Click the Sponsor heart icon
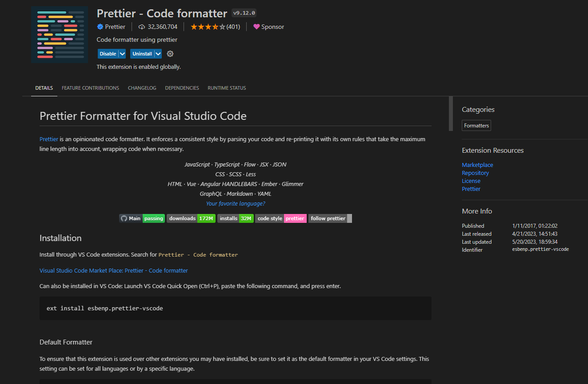588x384 pixels. point(256,27)
